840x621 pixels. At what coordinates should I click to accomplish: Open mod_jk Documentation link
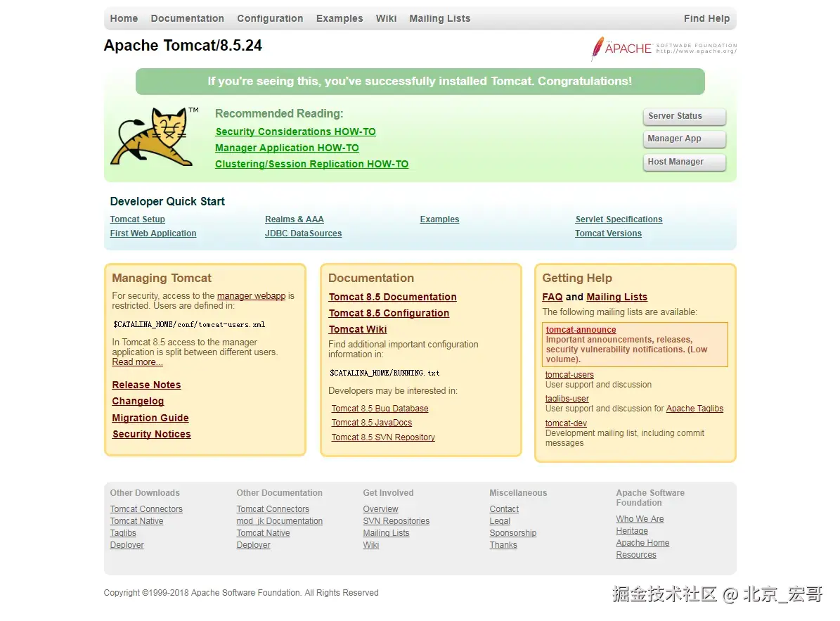click(280, 521)
